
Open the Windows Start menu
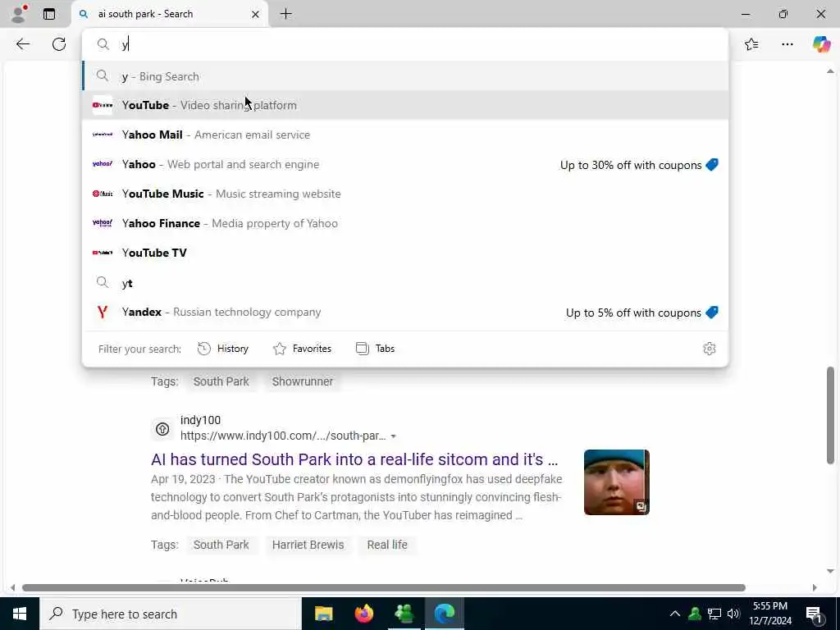pos(20,614)
